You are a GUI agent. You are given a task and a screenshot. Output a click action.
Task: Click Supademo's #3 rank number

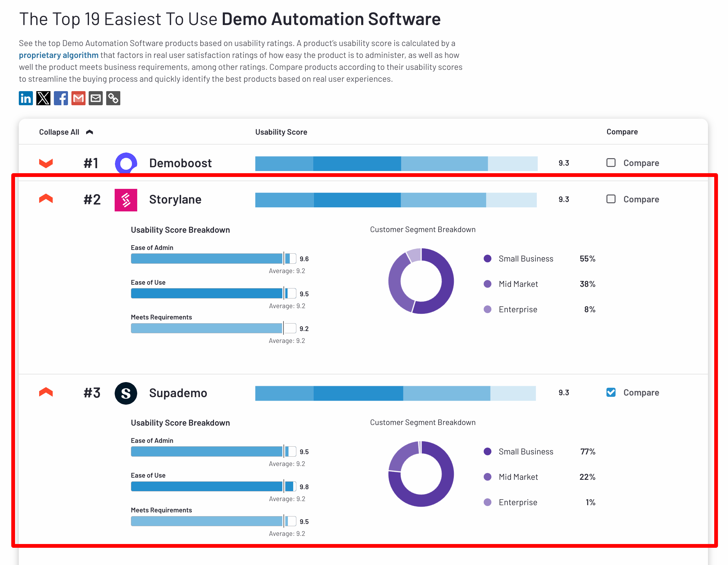coord(92,393)
